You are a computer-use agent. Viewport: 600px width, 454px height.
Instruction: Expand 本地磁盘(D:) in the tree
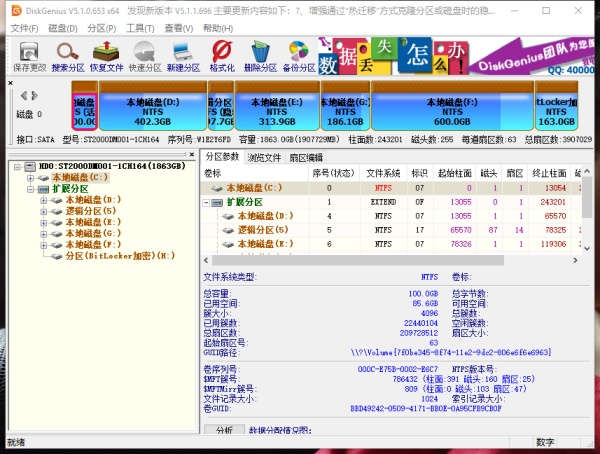tap(43, 200)
